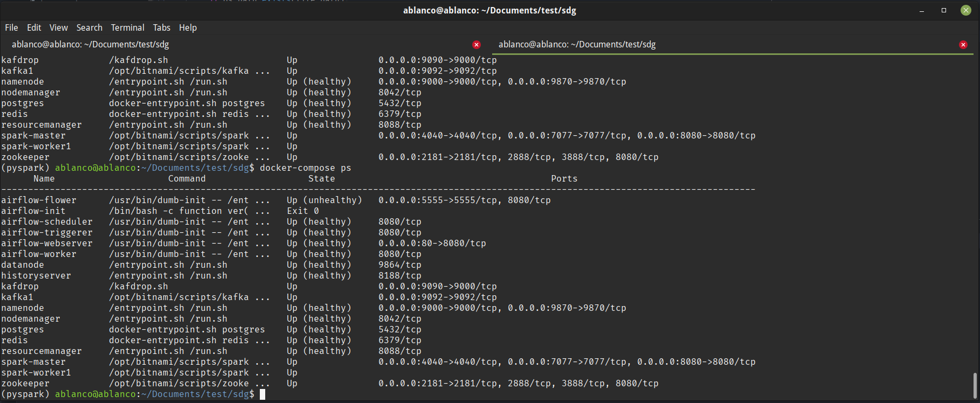This screenshot has height=403, width=980.
Task: Click the 'datanode' name in lower listing
Action: coord(23,265)
